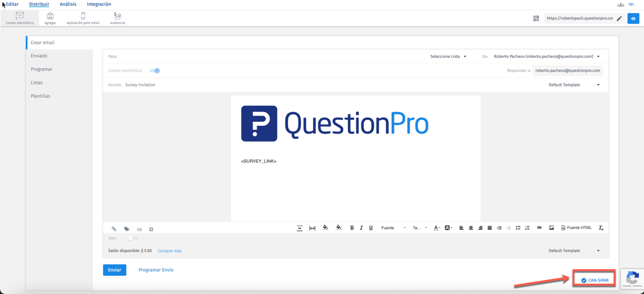The height and width of the screenshot is (294, 644).
Task: Insert a tag with tags icon
Action: click(x=127, y=229)
